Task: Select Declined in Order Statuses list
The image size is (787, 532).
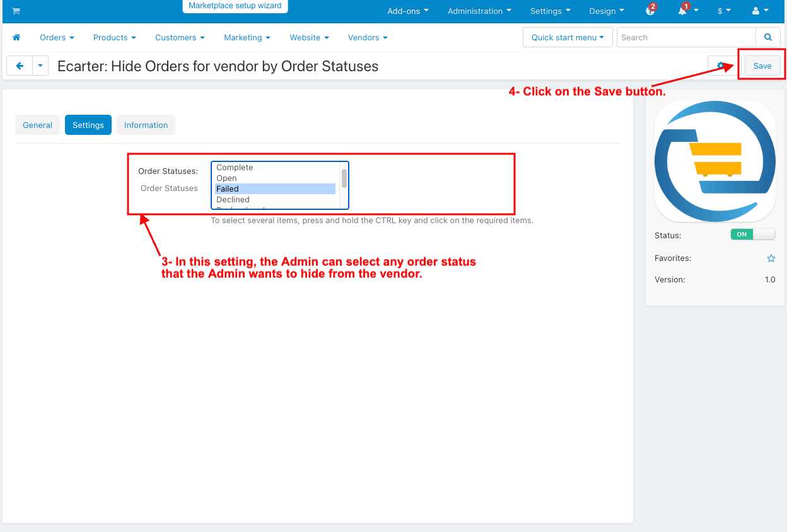Action: pyautogui.click(x=276, y=200)
